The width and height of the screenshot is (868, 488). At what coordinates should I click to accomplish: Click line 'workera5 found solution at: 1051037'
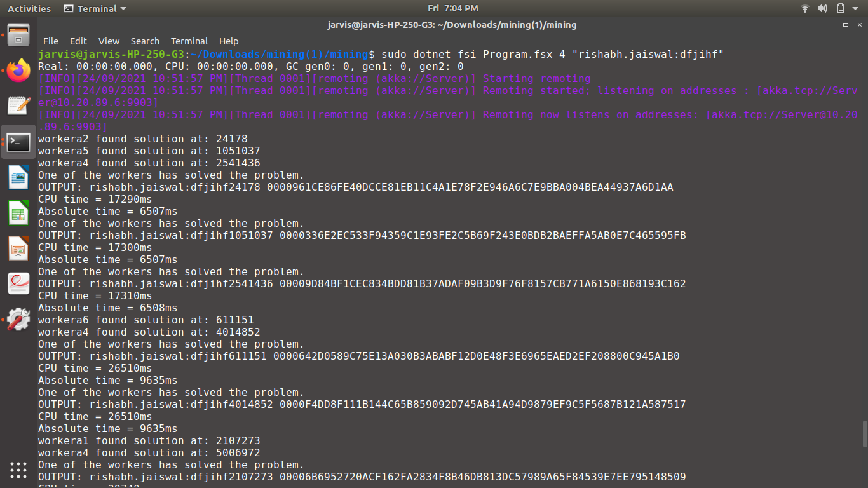tap(149, 151)
